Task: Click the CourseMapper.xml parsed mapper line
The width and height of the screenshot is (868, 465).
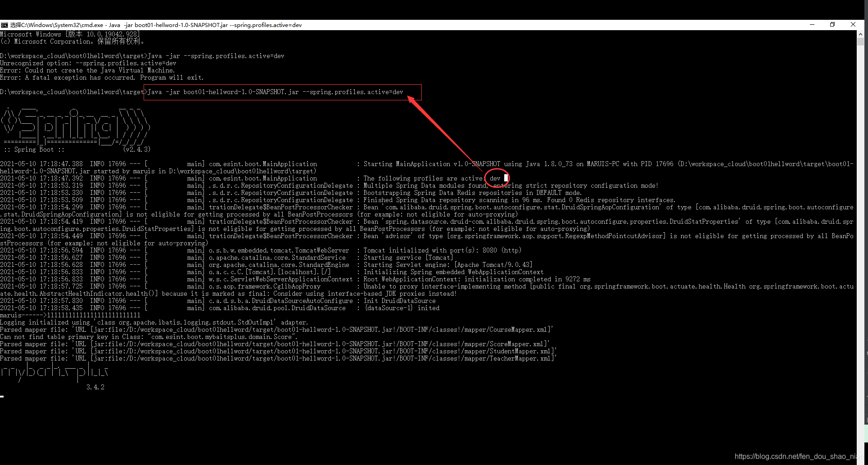Action: 277,330
